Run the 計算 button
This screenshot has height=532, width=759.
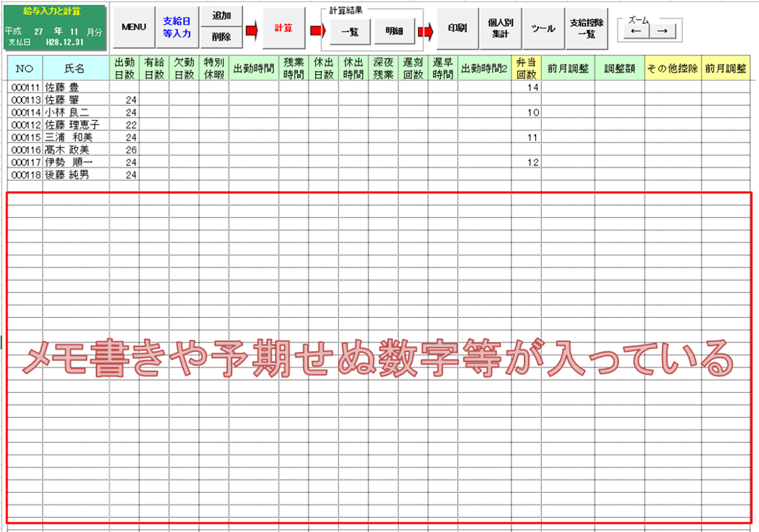(x=283, y=28)
